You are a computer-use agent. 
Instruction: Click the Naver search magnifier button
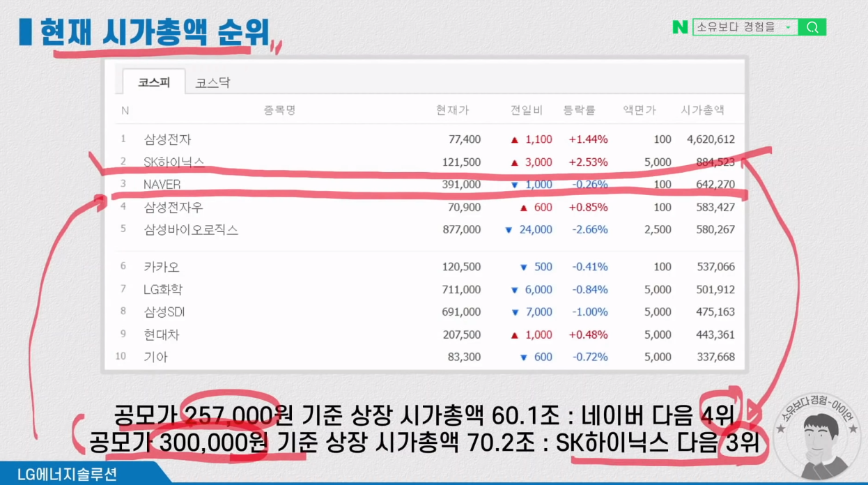tap(812, 27)
